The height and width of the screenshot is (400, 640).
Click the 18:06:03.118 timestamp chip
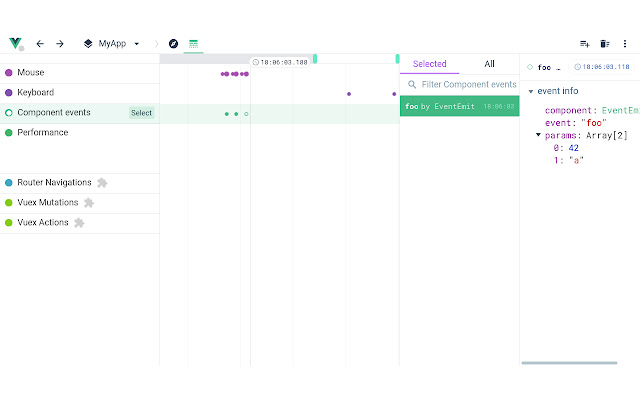click(602, 67)
